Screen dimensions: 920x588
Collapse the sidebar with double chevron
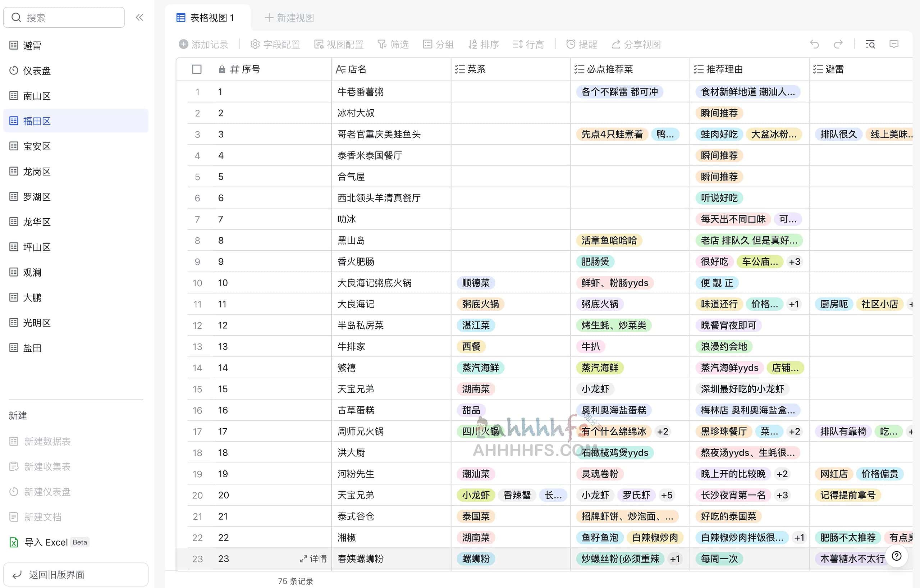pos(139,17)
